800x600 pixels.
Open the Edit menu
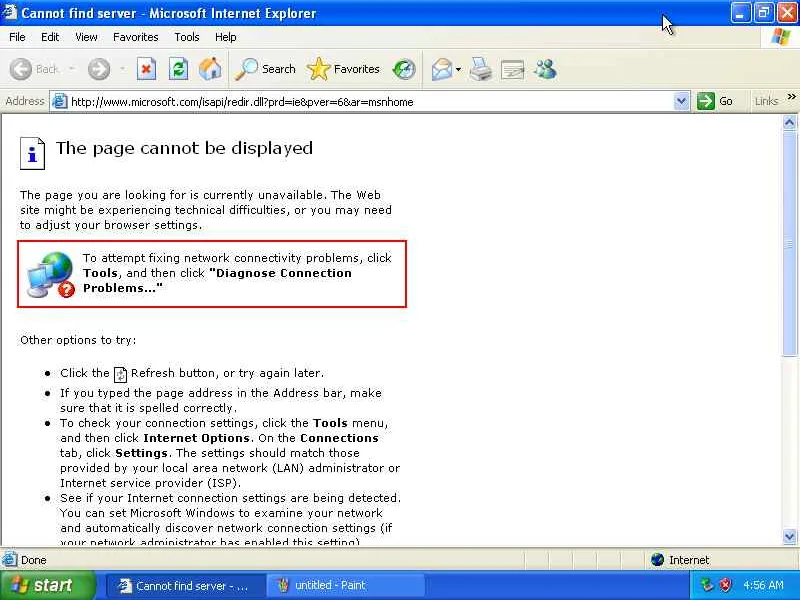pos(50,37)
